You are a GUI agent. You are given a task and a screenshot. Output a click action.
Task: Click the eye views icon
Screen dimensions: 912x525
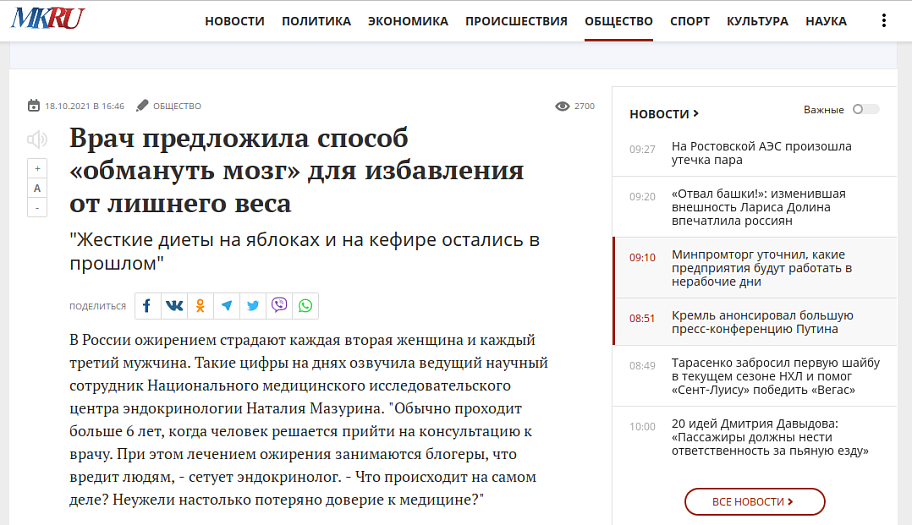pos(562,106)
